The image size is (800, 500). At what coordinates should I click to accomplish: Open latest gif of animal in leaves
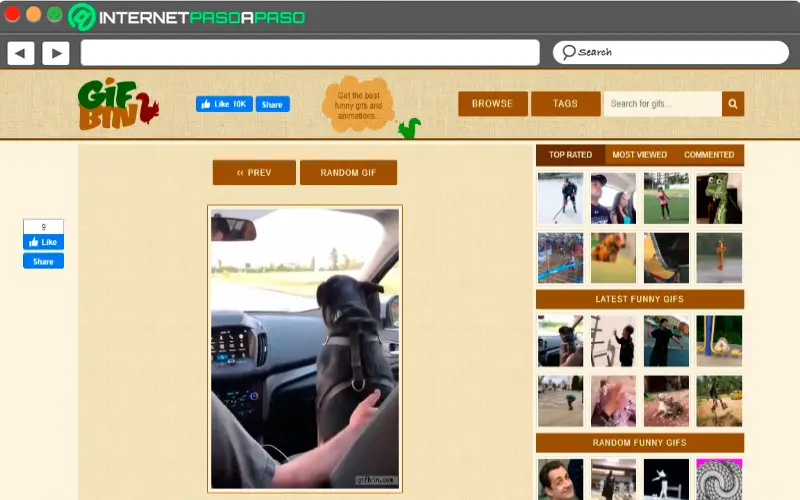666,401
